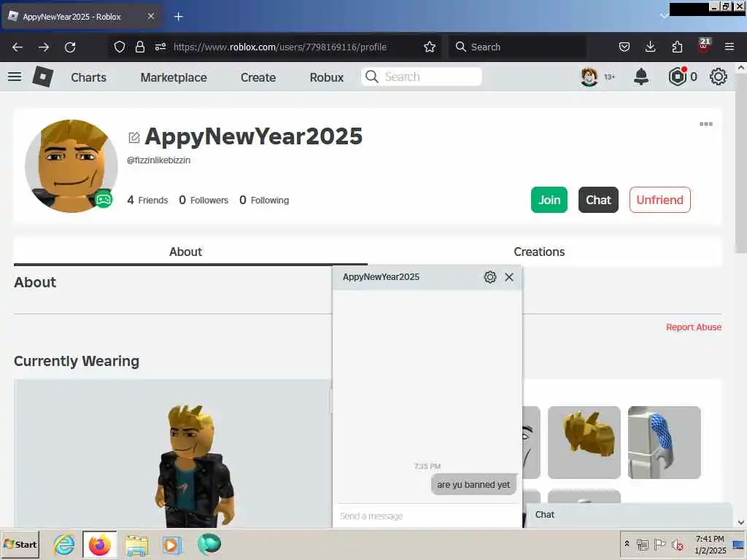Switch to the Creations tab
Viewport: 747px width, 560px height.
(x=539, y=252)
